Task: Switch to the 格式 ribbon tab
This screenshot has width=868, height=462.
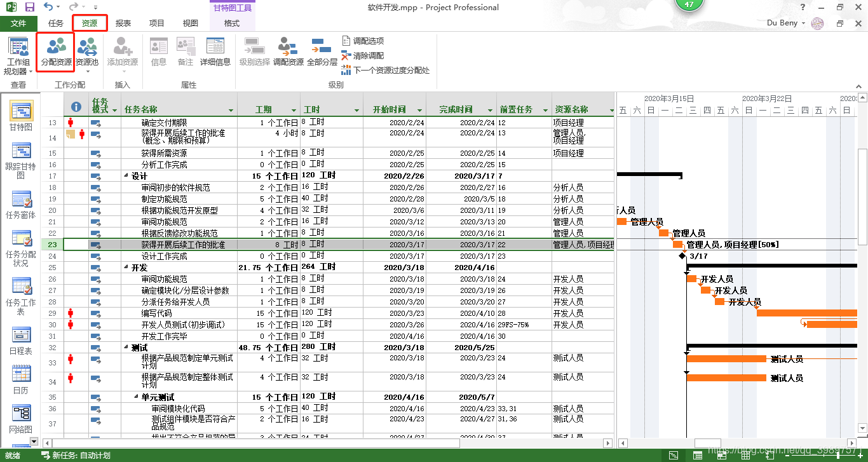Action: (x=232, y=24)
